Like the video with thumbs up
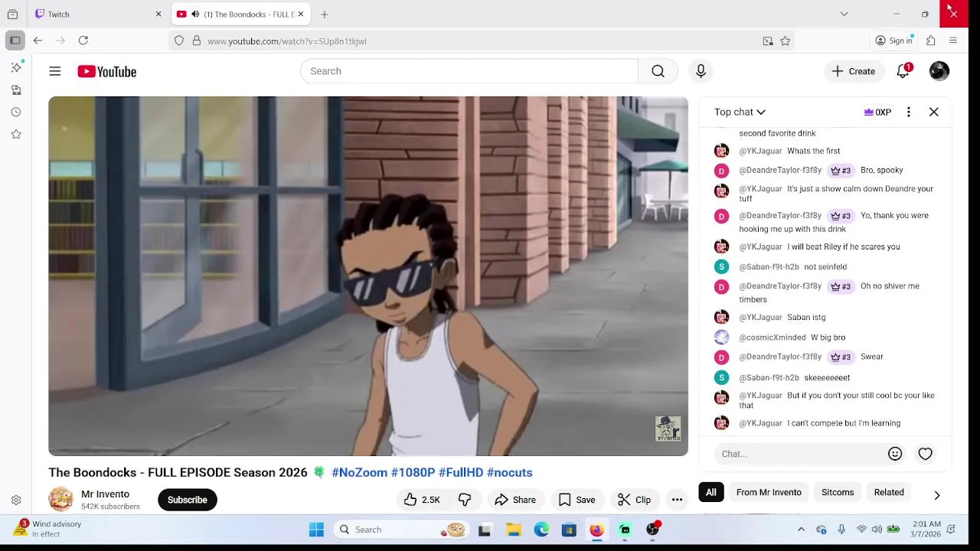 422,500
